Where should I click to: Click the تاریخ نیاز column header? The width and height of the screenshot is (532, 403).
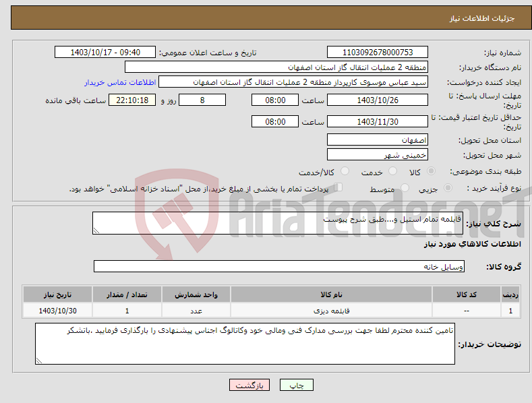pos(58,294)
